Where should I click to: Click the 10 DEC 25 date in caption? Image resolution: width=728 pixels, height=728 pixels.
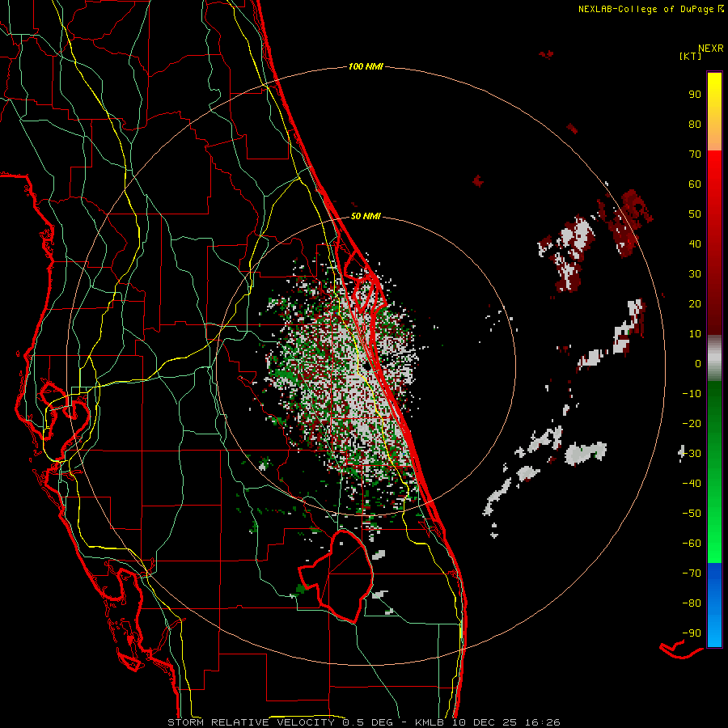484,722
